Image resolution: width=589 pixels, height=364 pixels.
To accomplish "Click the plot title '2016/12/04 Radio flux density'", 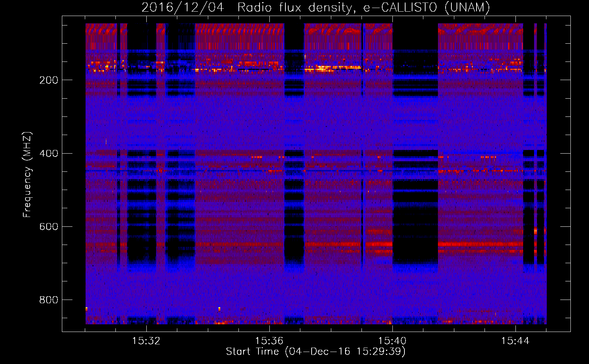I will (316, 7).
